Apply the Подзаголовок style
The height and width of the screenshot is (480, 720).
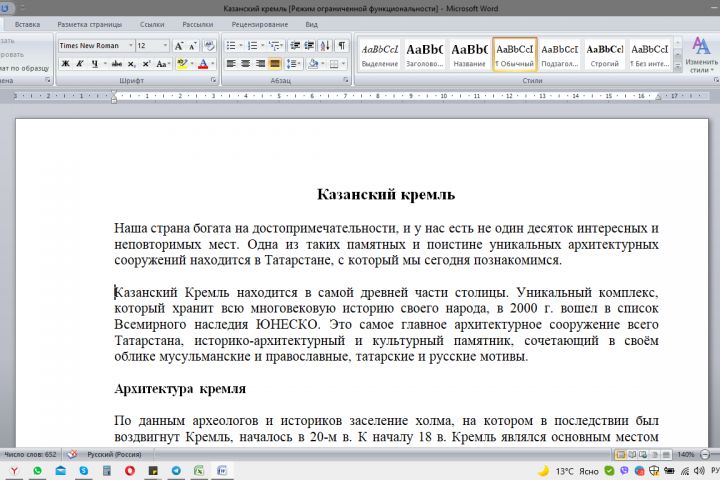pos(559,54)
